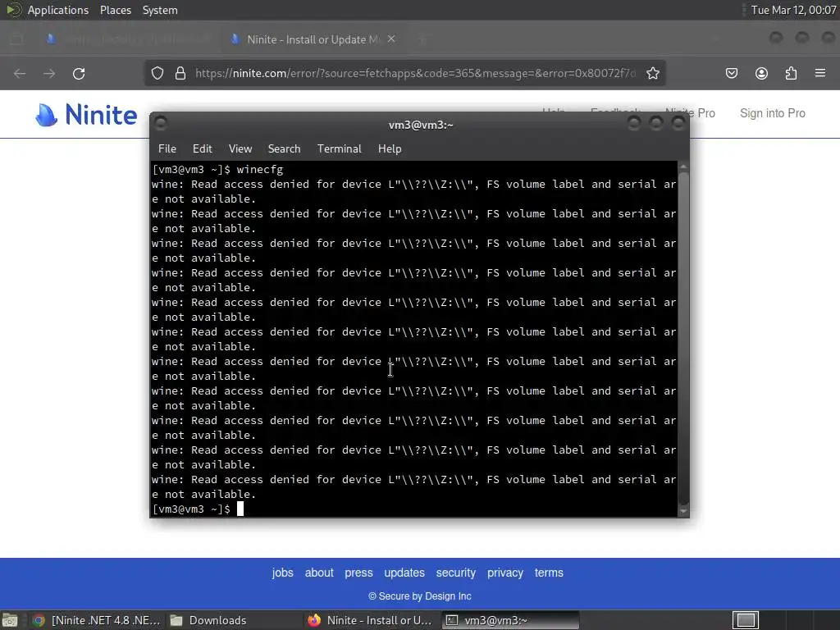Open the terminal File menu
Image resolution: width=840 pixels, height=630 pixels.
click(x=167, y=149)
